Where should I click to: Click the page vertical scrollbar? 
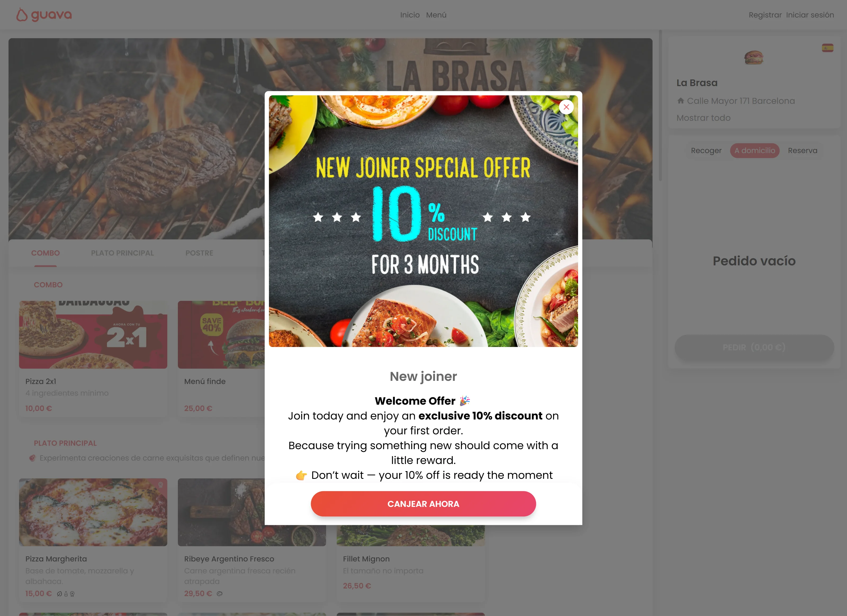point(660,105)
